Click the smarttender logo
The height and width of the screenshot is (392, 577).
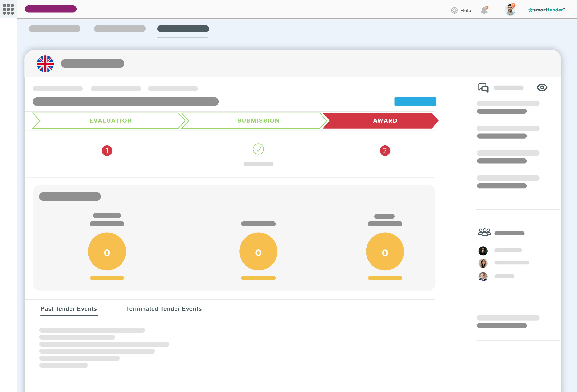tap(546, 10)
